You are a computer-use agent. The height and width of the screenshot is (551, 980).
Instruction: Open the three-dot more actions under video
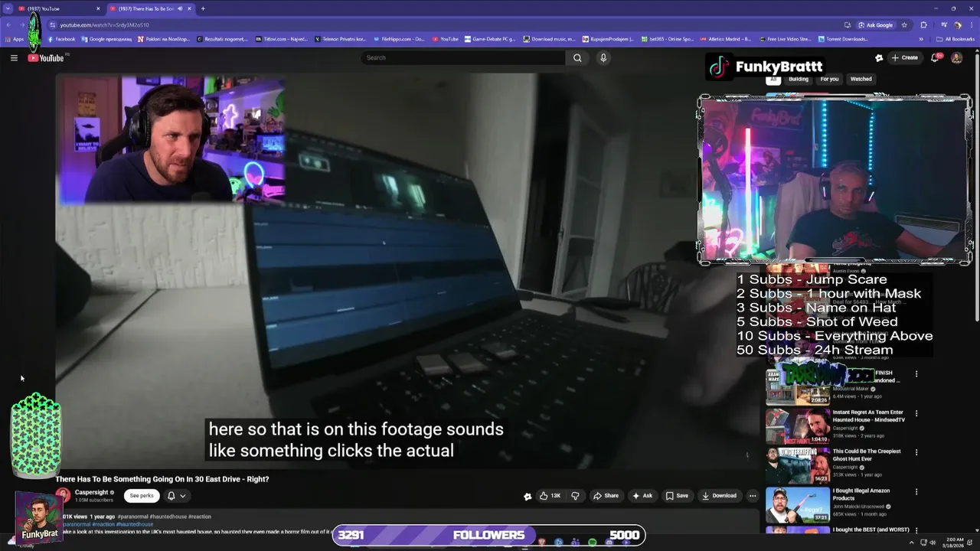753,495
